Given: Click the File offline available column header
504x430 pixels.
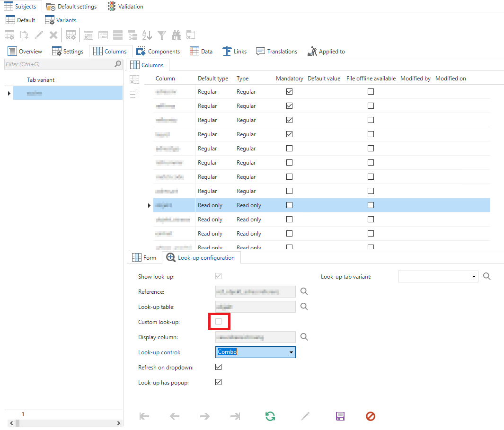Looking at the screenshot, I should click(x=371, y=79).
